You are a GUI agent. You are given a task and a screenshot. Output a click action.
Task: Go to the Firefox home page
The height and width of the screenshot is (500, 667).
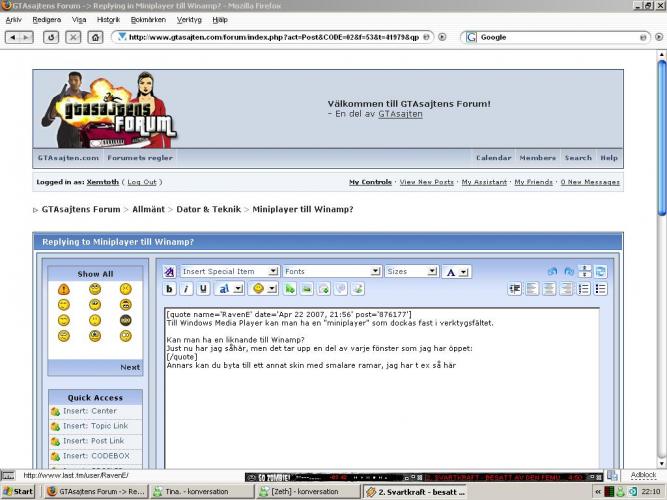95,37
